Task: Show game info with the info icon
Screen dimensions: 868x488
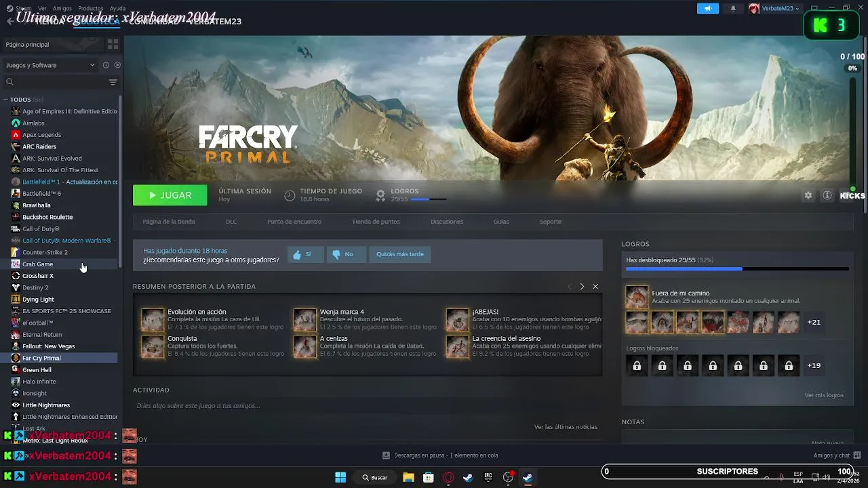Action: click(x=827, y=195)
